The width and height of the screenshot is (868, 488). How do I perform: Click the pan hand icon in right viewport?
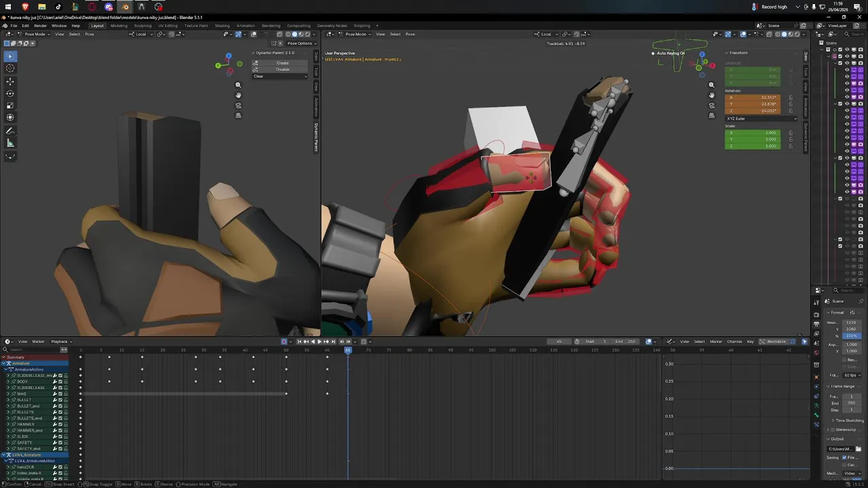tap(711, 95)
